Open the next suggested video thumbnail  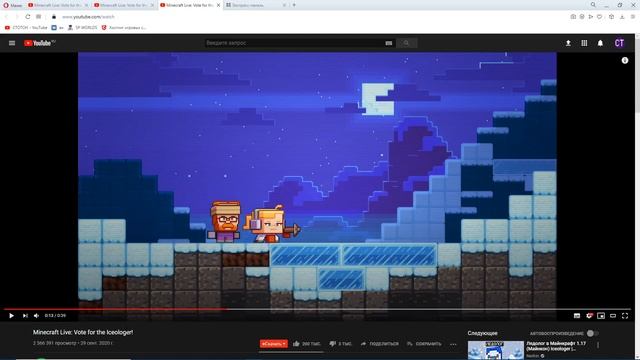496,351
